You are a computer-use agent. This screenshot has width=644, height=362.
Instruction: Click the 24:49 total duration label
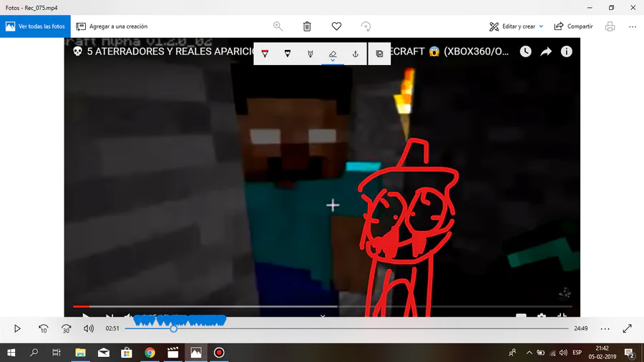pos(581,328)
